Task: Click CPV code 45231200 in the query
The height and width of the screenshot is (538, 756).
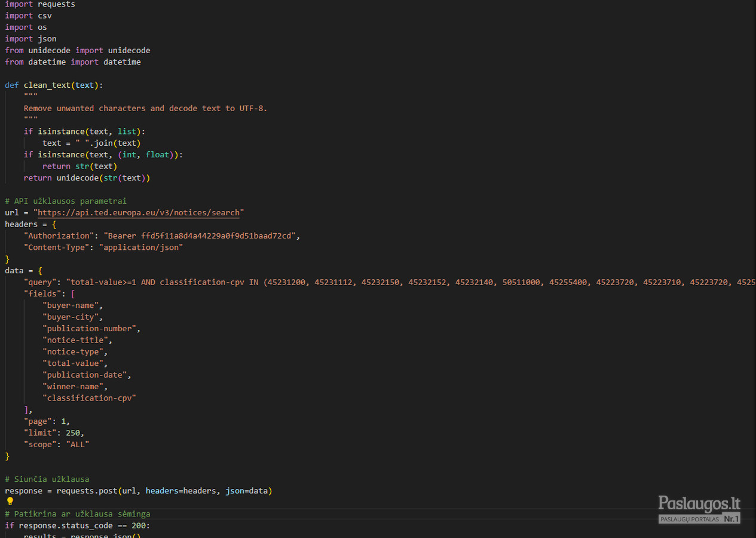Action: coord(286,282)
